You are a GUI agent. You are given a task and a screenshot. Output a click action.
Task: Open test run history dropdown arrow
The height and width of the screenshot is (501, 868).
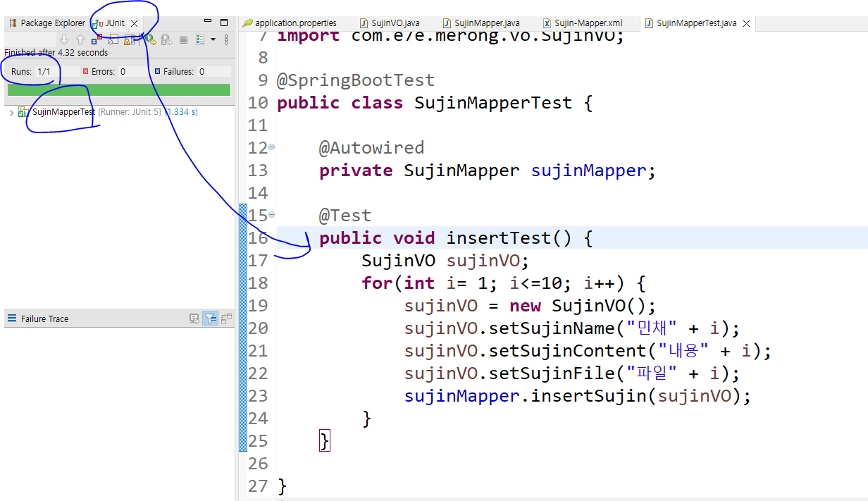pos(213,39)
